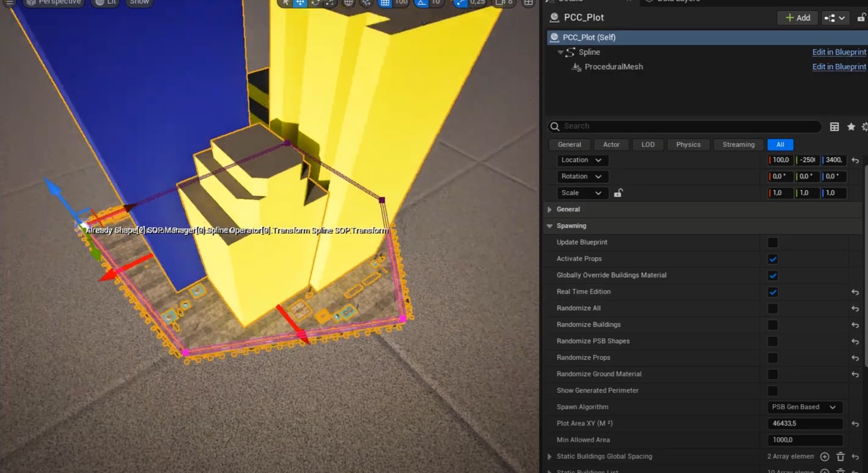Select the scale transform tool
Image resolution: width=868 pixels, height=473 pixels.
(x=329, y=3)
